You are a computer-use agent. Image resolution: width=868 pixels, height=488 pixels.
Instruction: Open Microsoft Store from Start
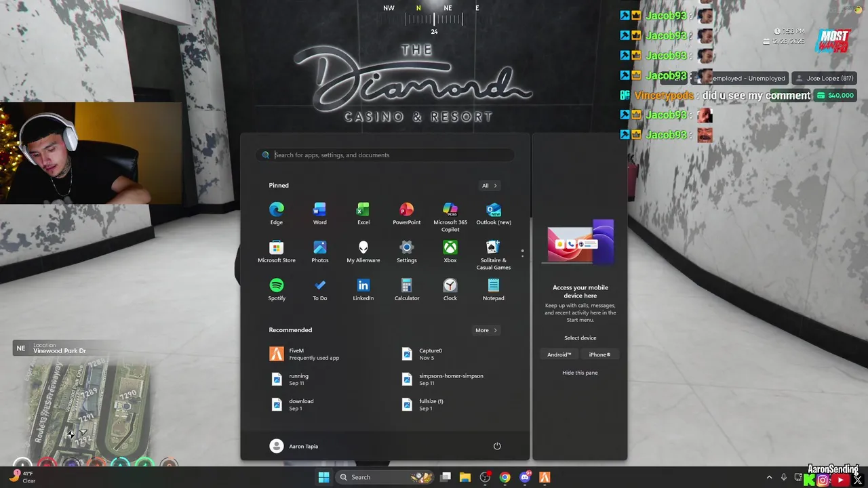(276, 251)
